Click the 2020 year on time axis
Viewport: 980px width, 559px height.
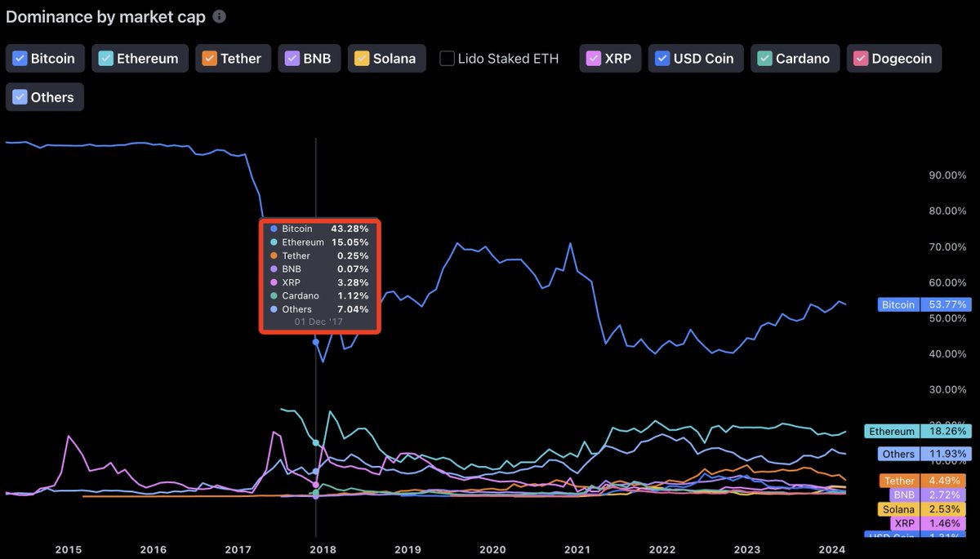[x=492, y=550]
